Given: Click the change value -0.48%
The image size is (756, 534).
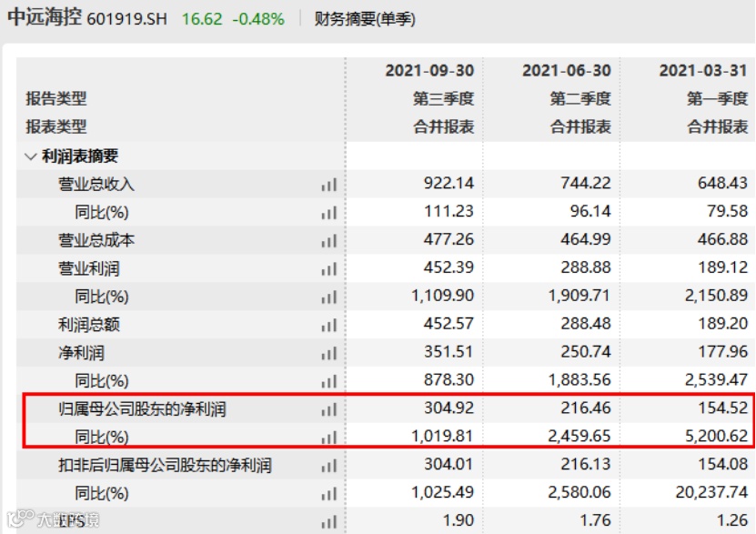Looking at the screenshot, I should (x=258, y=19).
